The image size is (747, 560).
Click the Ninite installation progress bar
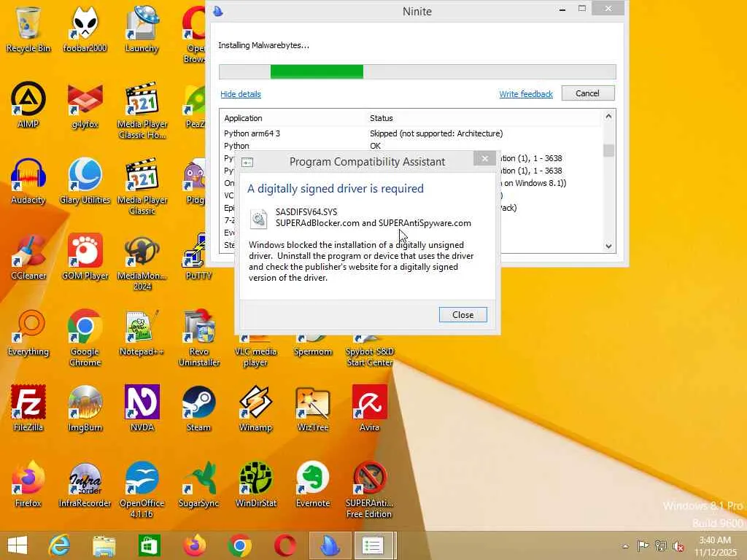pyautogui.click(x=417, y=72)
